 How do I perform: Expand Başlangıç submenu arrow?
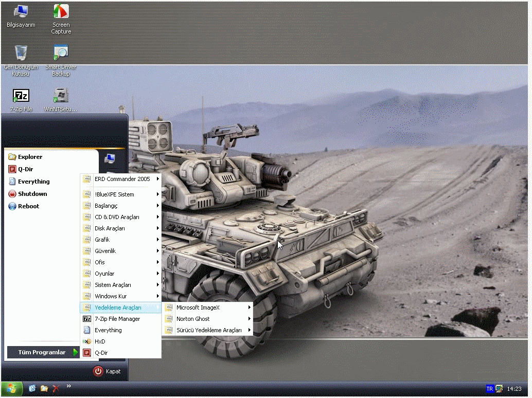coord(158,206)
